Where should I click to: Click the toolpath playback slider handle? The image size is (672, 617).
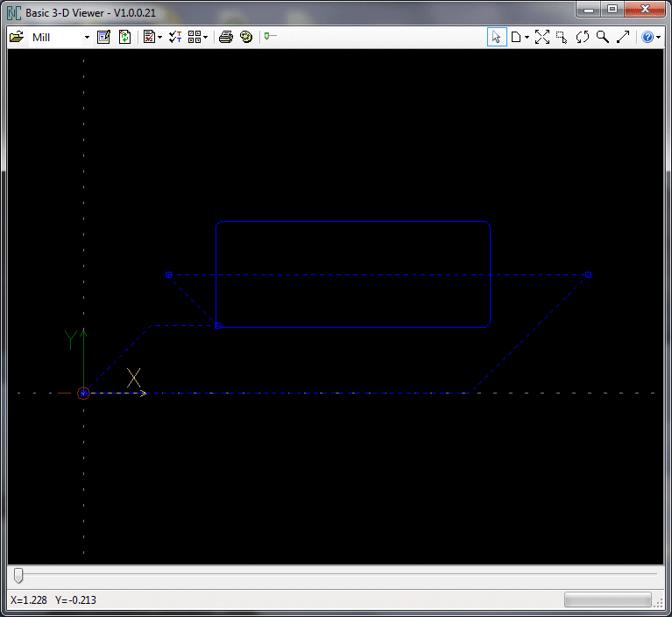coord(18,575)
